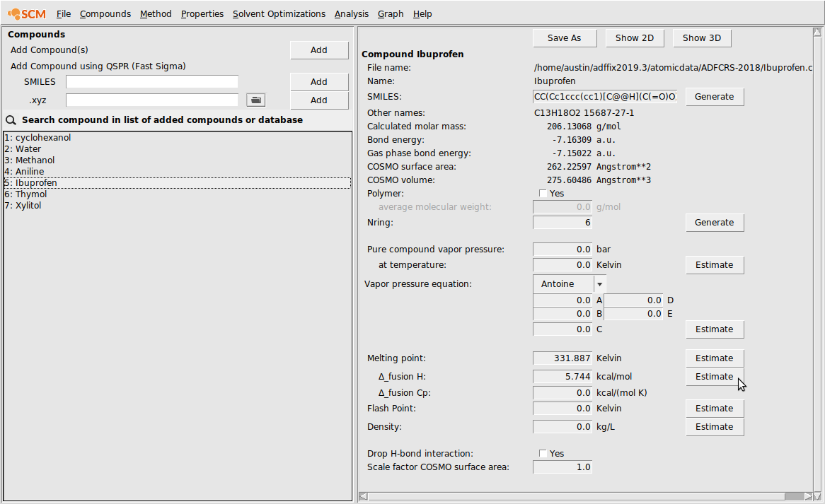Open folder browse icon for .xyz file
This screenshot has height=504, width=825.
point(255,100)
